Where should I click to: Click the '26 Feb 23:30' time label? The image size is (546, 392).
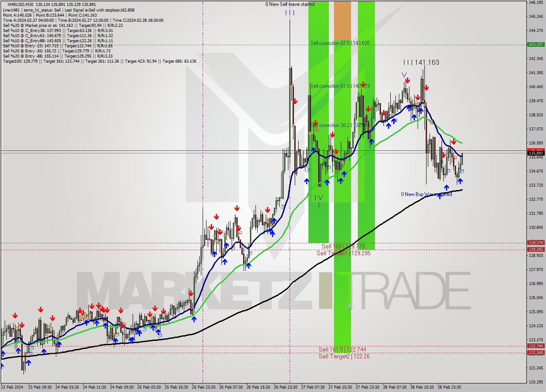[x=286, y=387]
